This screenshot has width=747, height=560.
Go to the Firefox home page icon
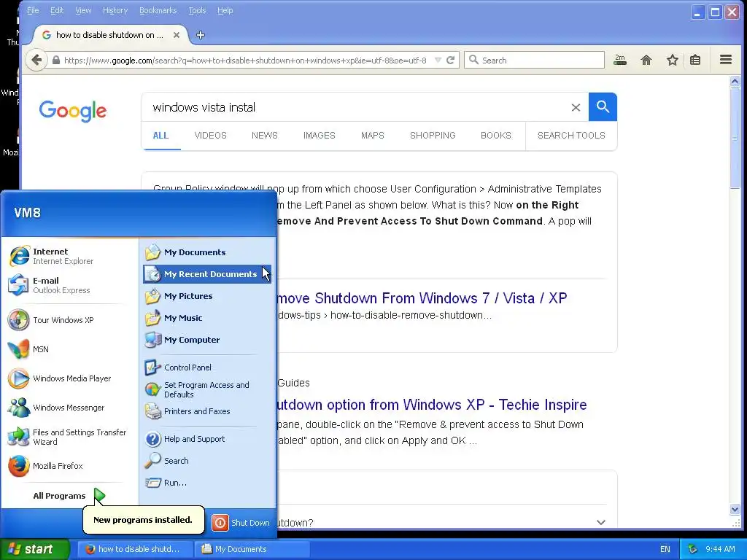pos(646,60)
